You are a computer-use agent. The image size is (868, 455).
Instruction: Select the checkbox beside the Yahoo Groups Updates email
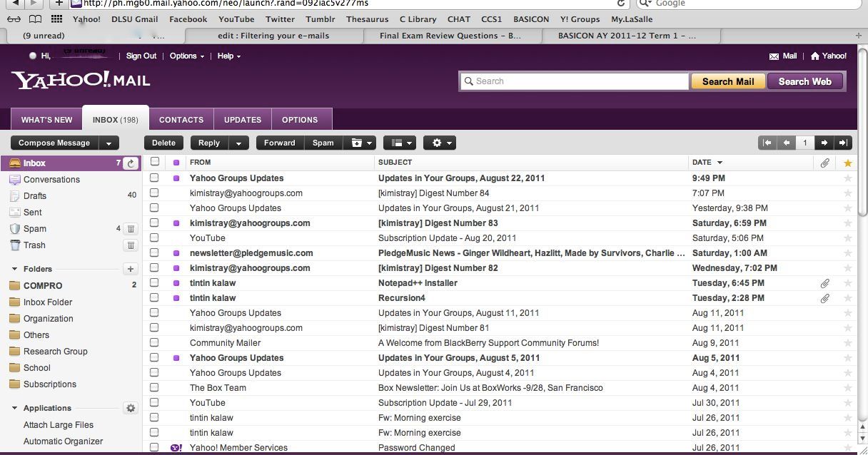154,178
